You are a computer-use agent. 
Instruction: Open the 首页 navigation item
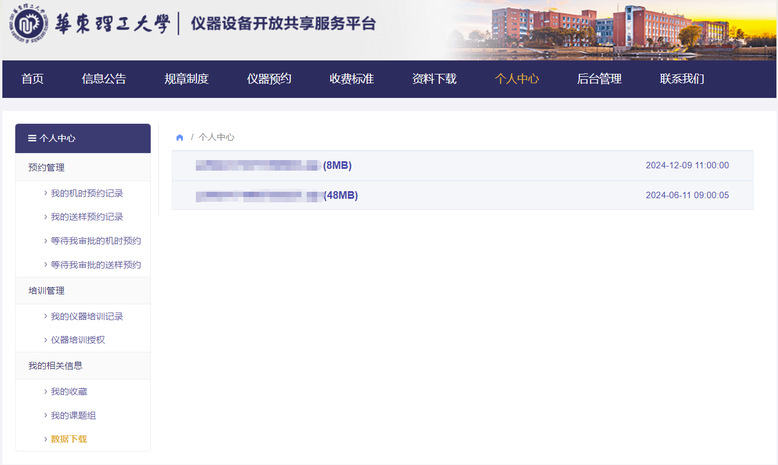pyautogui.click(x=33, y=79)
